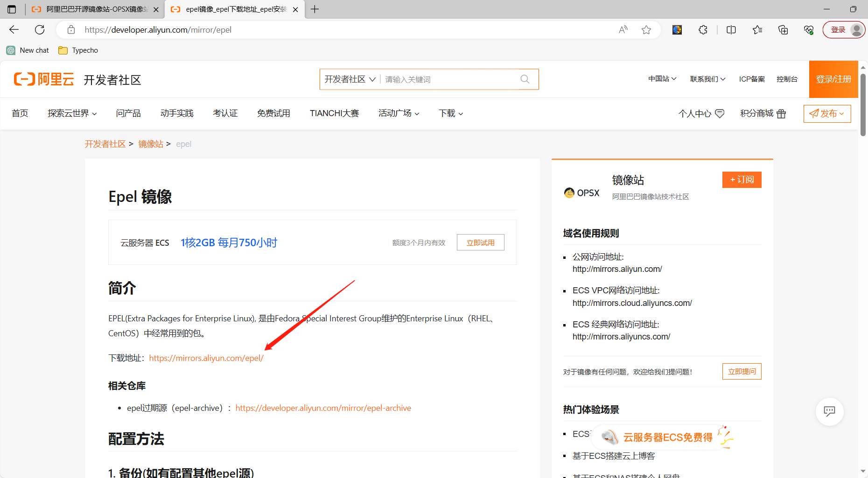This screenshot has width=868, height=478.
Task: Open ICP备案 link
Action: click(752, 79)
